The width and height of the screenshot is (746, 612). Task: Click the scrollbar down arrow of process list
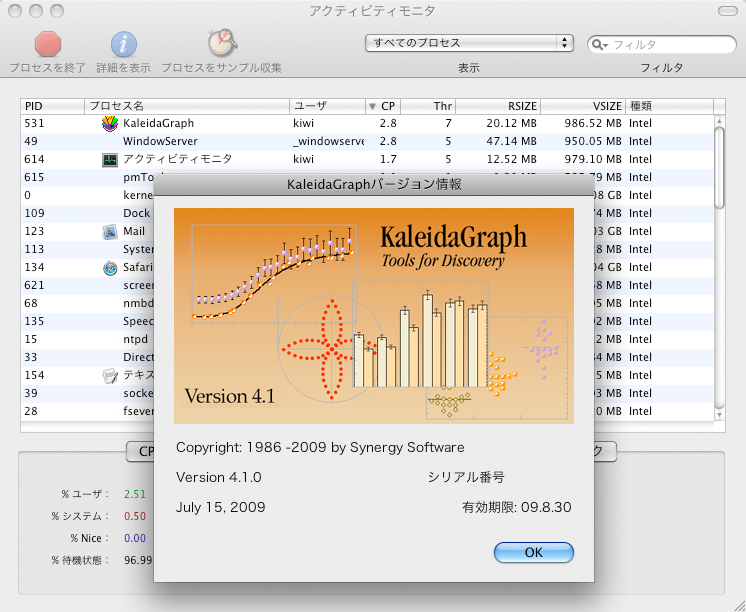tap(719, 415)
